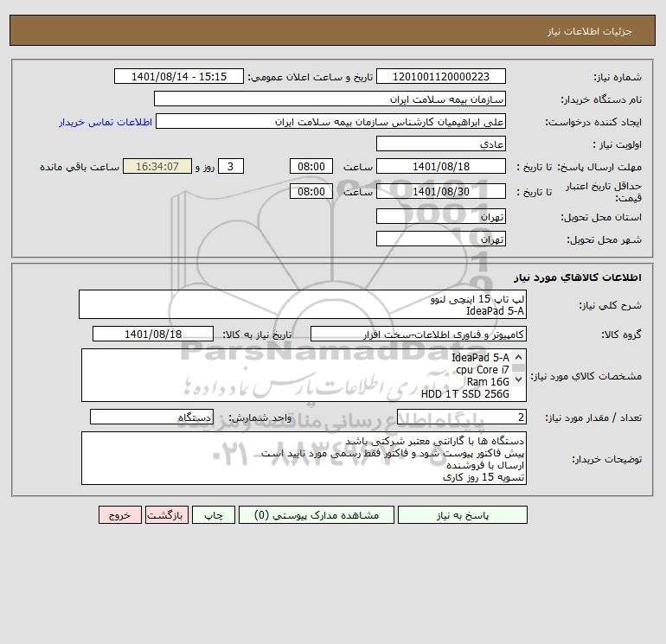Click the remaining days field showing 3
Screen dimensions: 666x644
click(x=231, y=167)
